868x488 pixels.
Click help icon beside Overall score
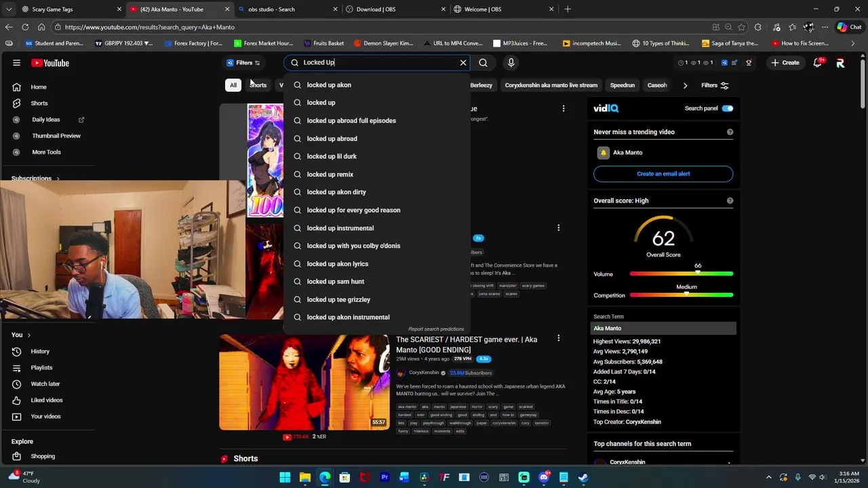[730, 201]
